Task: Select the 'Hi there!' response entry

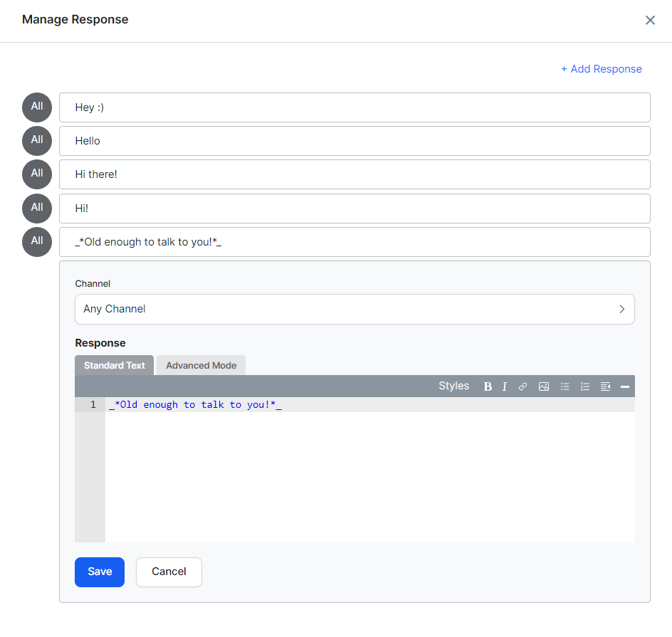Action: pyautogui.click(x=355, y=174)
